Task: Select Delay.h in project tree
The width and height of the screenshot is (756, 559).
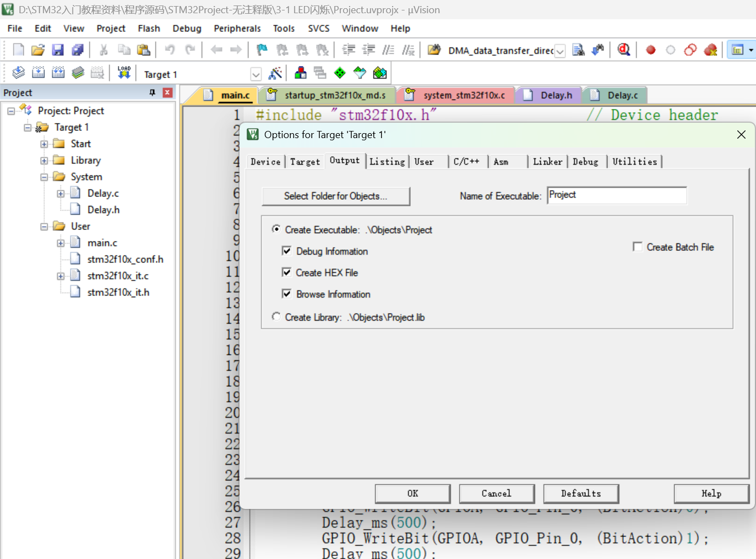Action: 104,210
